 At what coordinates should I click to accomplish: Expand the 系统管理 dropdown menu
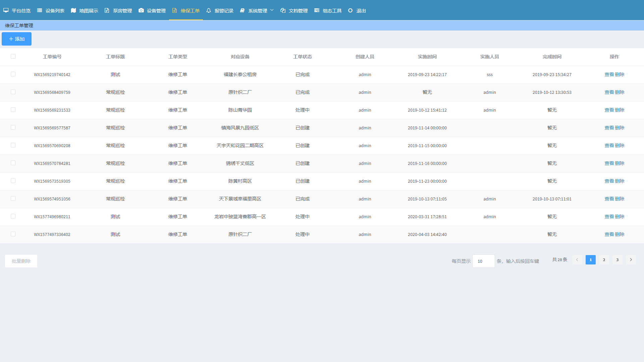click(258, 10)
